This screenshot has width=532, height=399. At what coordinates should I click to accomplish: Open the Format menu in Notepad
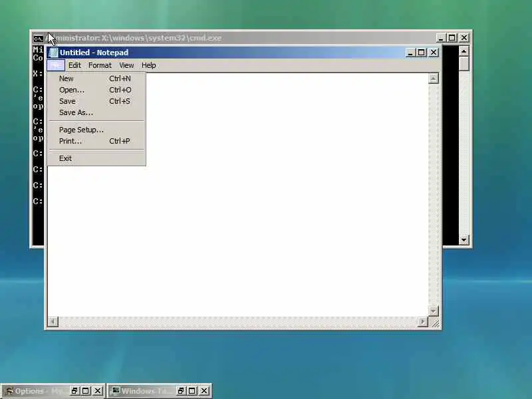click(x=100, y=65)
